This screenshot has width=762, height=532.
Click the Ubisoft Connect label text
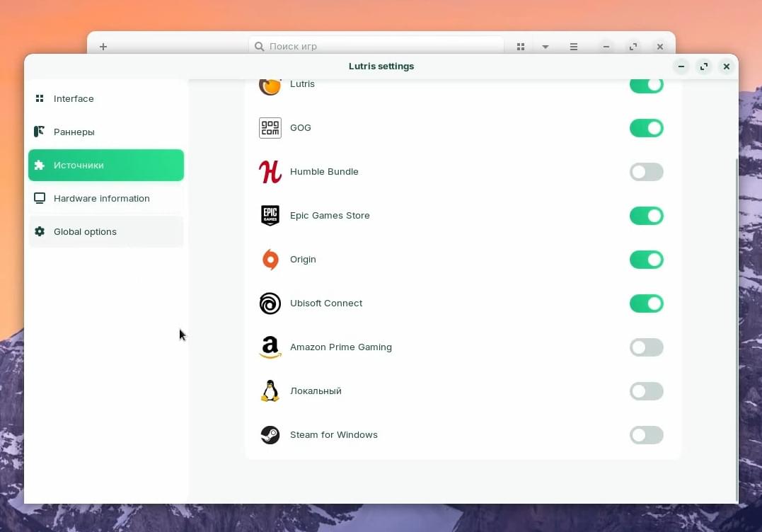pos(326,303)
